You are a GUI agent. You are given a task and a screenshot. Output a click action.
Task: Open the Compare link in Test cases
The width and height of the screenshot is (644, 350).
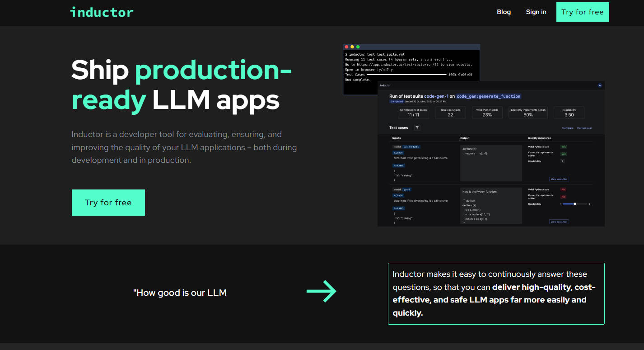(568, 128)
